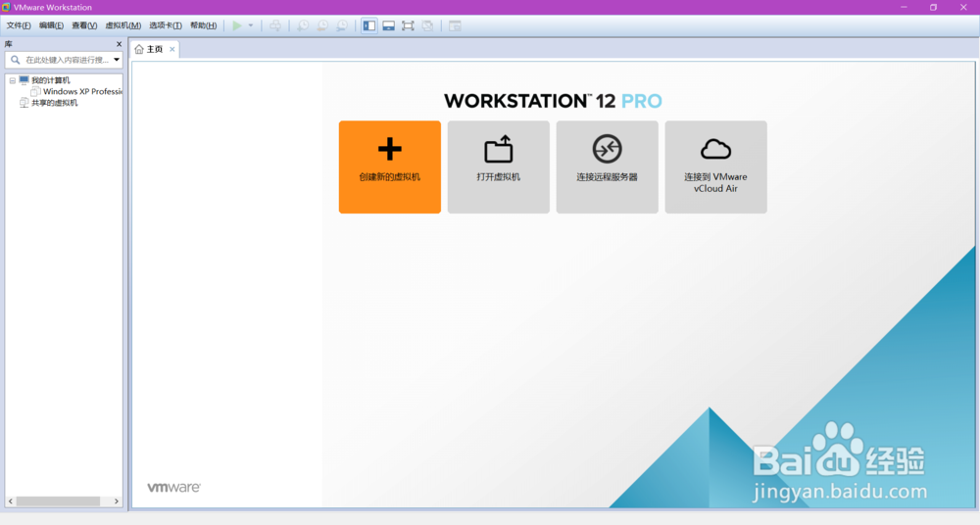Click the search magnifier icon in library
Viewport: 980px width, 525px height.
[x=15, y=60]
